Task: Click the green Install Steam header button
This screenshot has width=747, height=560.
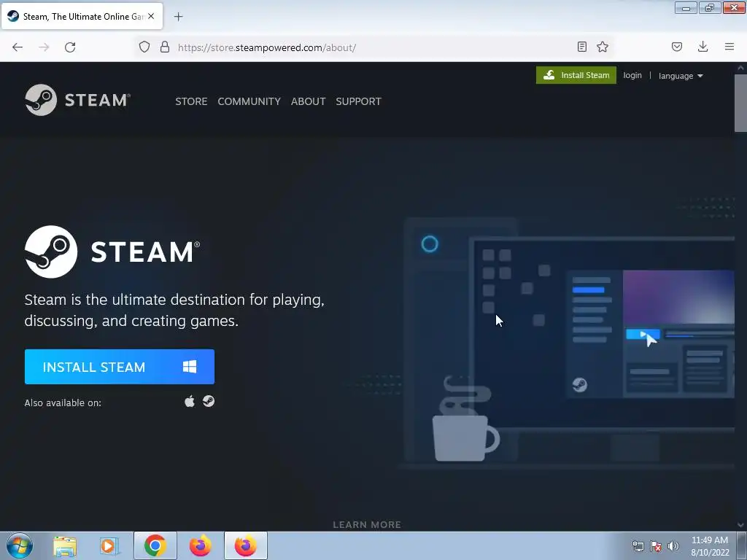Action: point(576,75)
